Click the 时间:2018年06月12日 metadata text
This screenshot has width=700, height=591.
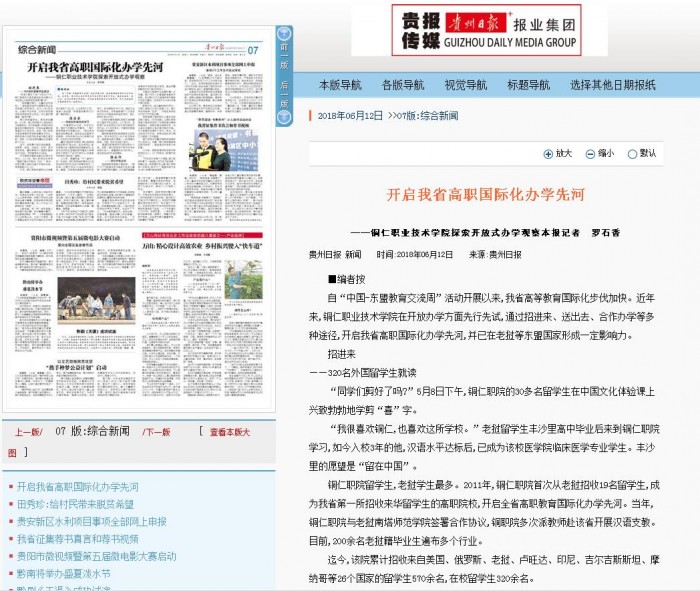click(x=414, y=254)
